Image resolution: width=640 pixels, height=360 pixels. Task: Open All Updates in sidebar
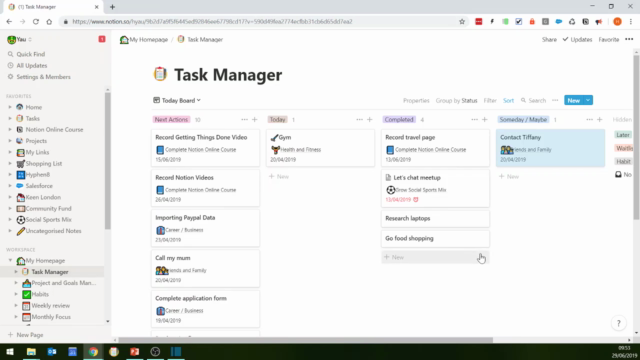(27, 65)
